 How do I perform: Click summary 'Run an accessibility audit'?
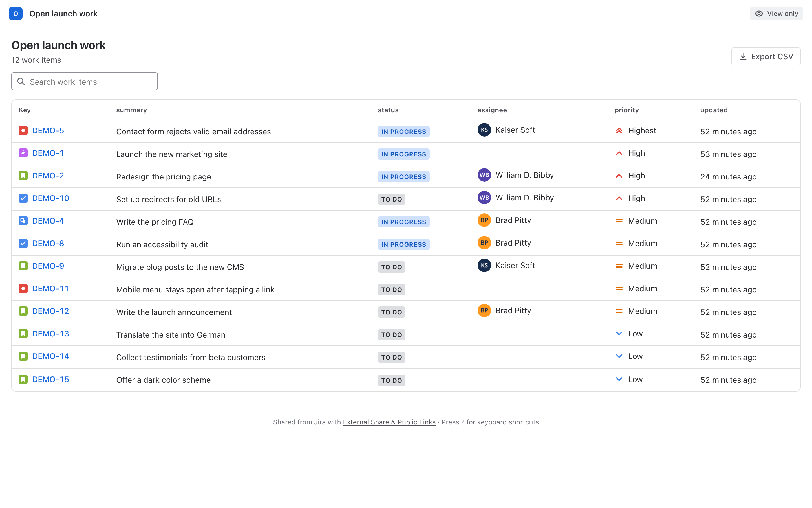162,244
